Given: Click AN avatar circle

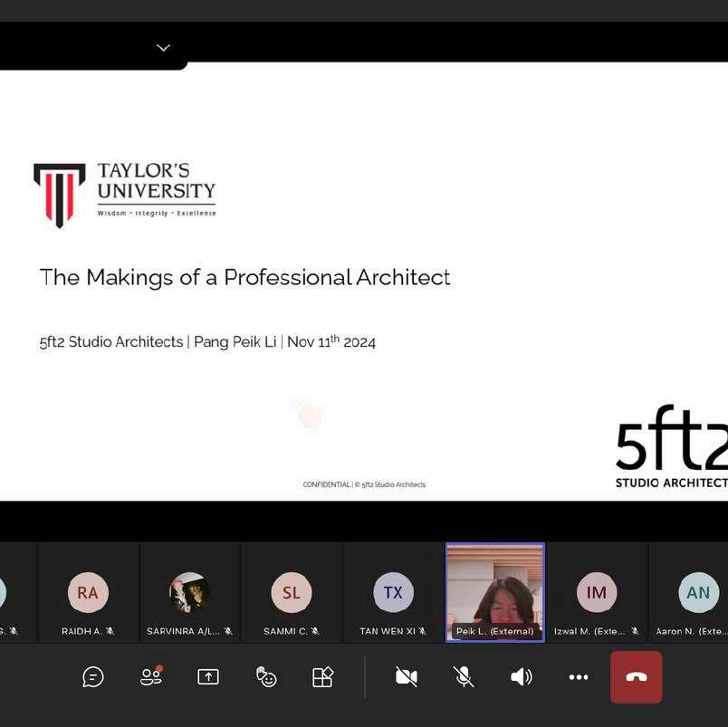Looking at the screenshot, I should tap(698, 592).
